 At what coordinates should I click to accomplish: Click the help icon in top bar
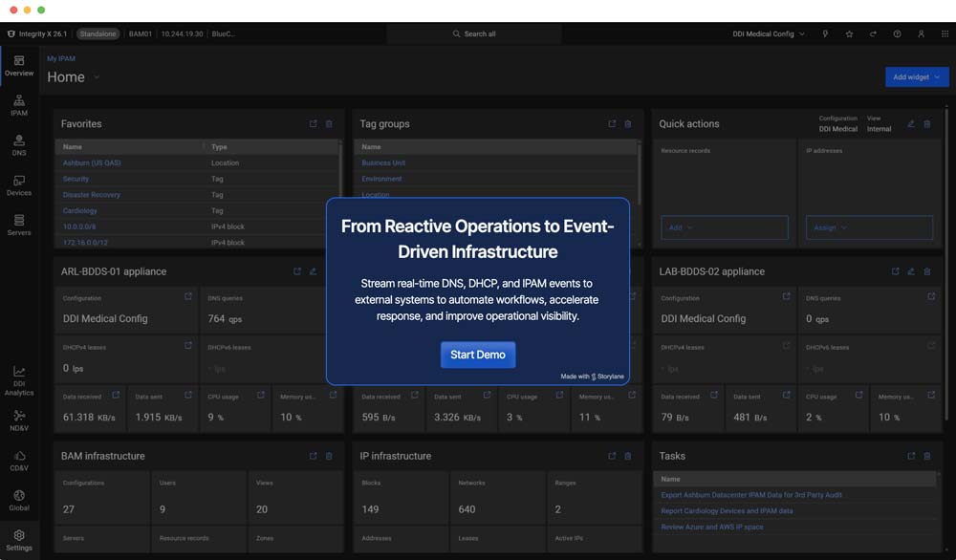coord(897,34)
